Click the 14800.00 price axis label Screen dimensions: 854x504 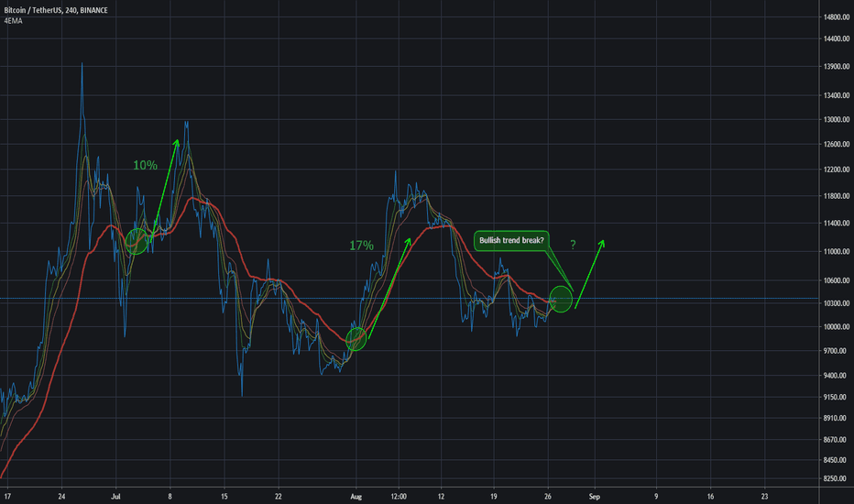837,17
